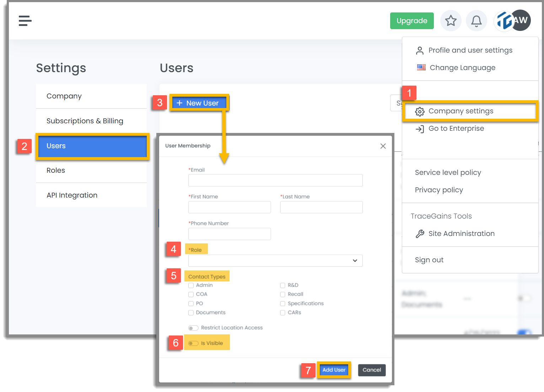Select the wrench icon for Site Administration

pos(420,233)
